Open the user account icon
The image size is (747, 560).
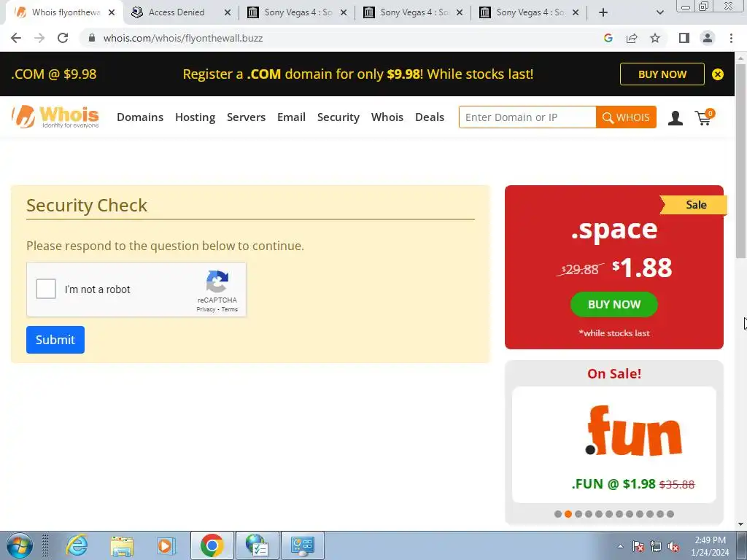point(675,117)
